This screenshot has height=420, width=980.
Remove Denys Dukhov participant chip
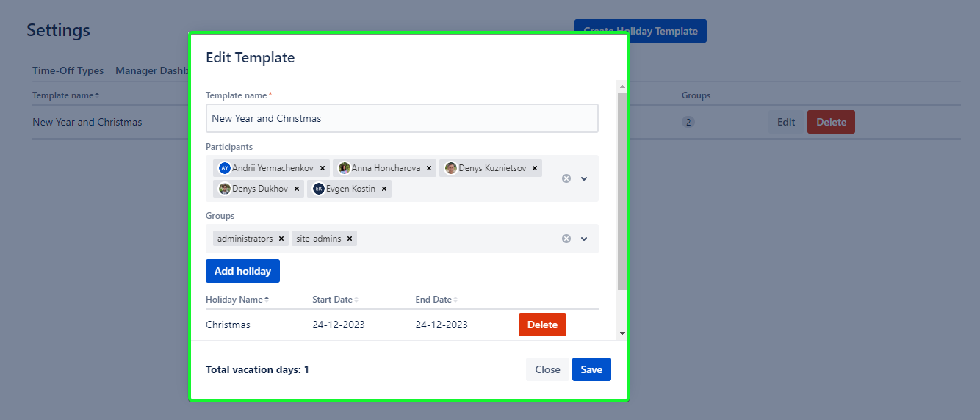[x=297, y=189]
